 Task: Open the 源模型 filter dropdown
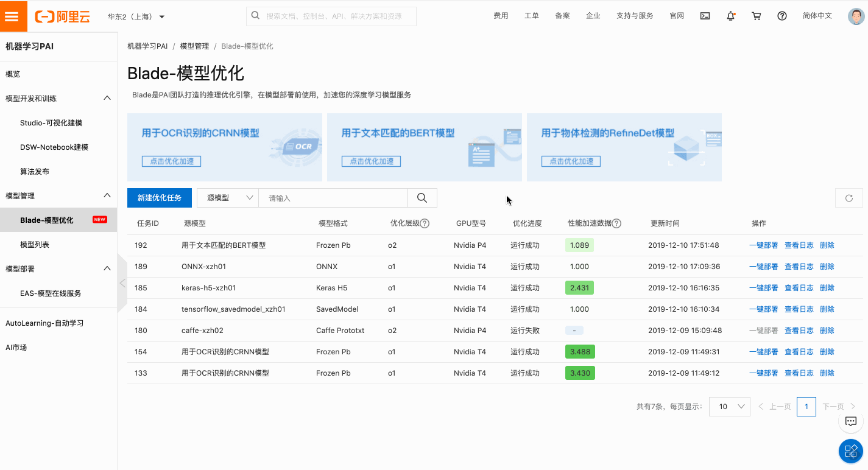[228, 198]
